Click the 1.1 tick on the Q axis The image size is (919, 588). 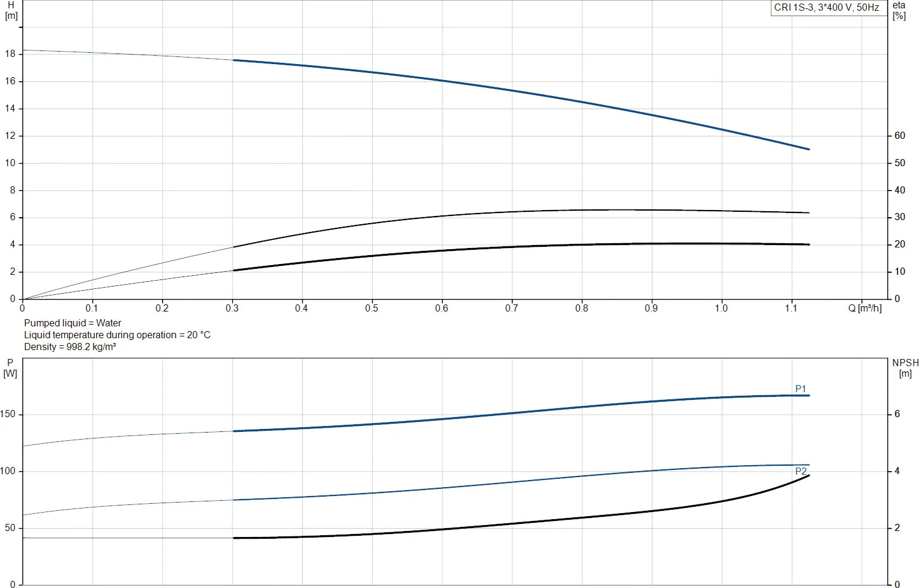pos(791,309)
